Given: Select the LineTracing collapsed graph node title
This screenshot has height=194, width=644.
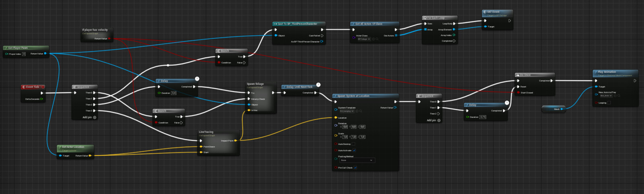Looking at the screenshot, I should pos(206,132).
